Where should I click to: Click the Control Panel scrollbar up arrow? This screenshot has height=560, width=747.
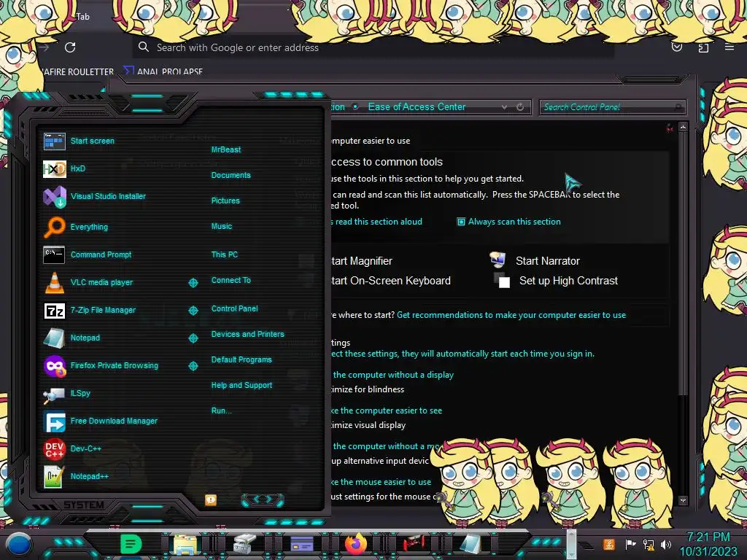point(683,127)
